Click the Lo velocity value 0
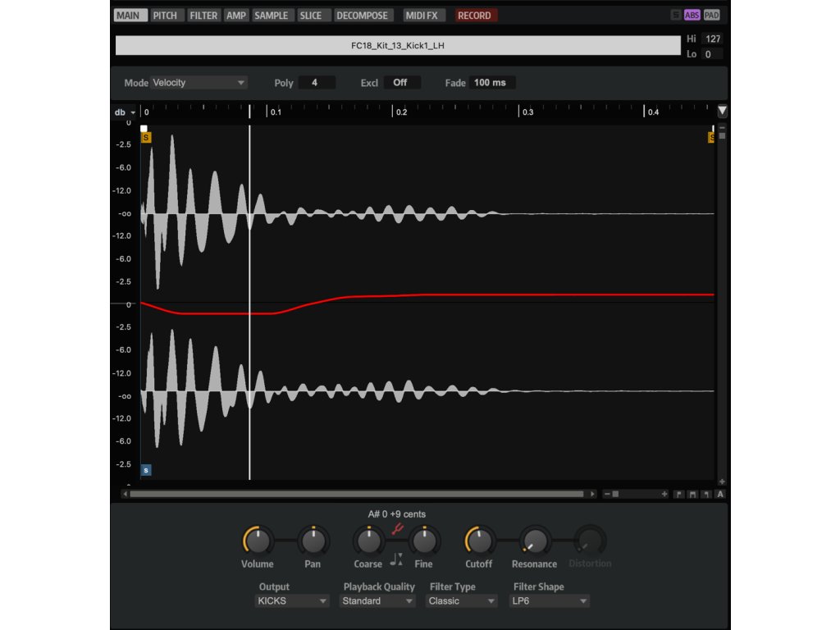Image resolution: width=840 pixels, height=630 pixels. [x=713, y=54]
